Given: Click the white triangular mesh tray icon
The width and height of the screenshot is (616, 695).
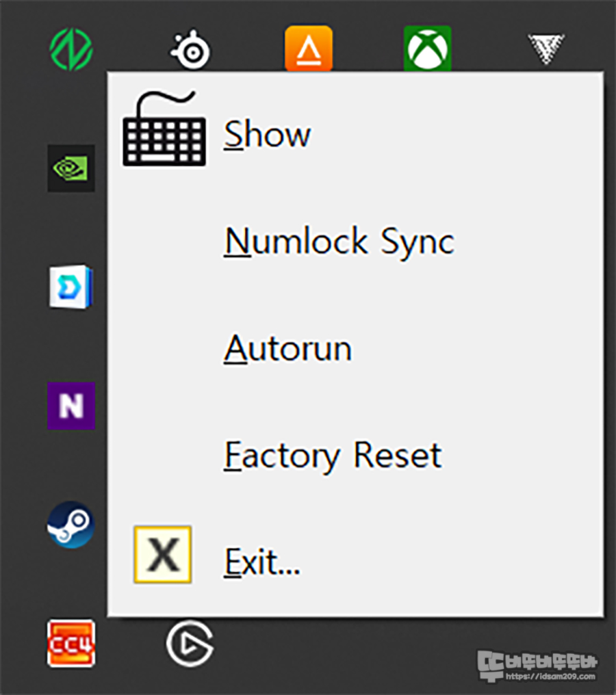Looking at the screenshot, I should coord(546,49).
